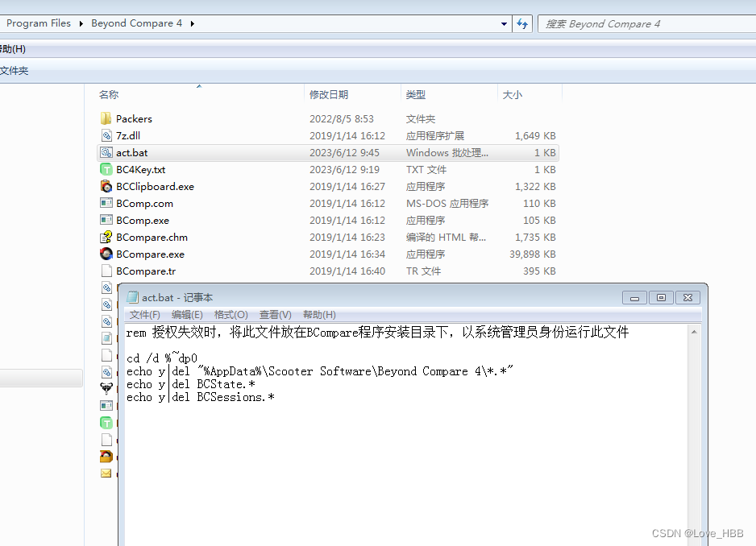Click the BComp.exe file icon
Viewport: 756px width, 546px height.
tap(106, 220)
